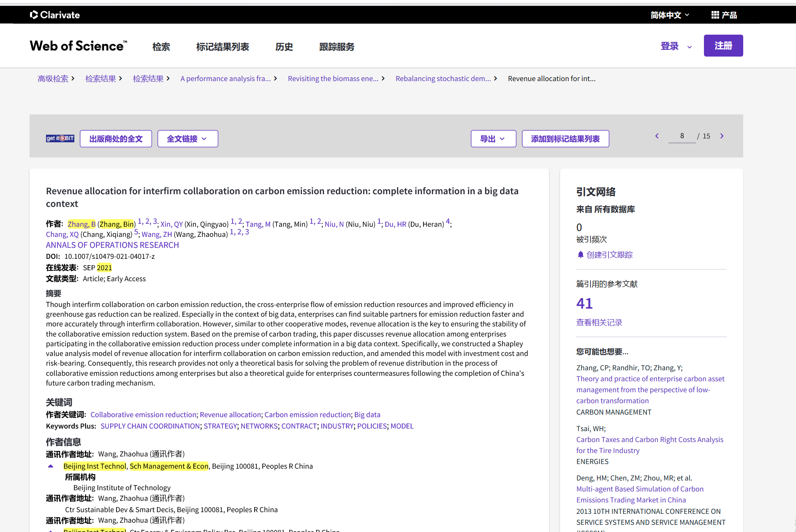This screenshot has width=796, height=532.
Task: Expand the 全文链接 dropdown
Action: coord(187,138)
